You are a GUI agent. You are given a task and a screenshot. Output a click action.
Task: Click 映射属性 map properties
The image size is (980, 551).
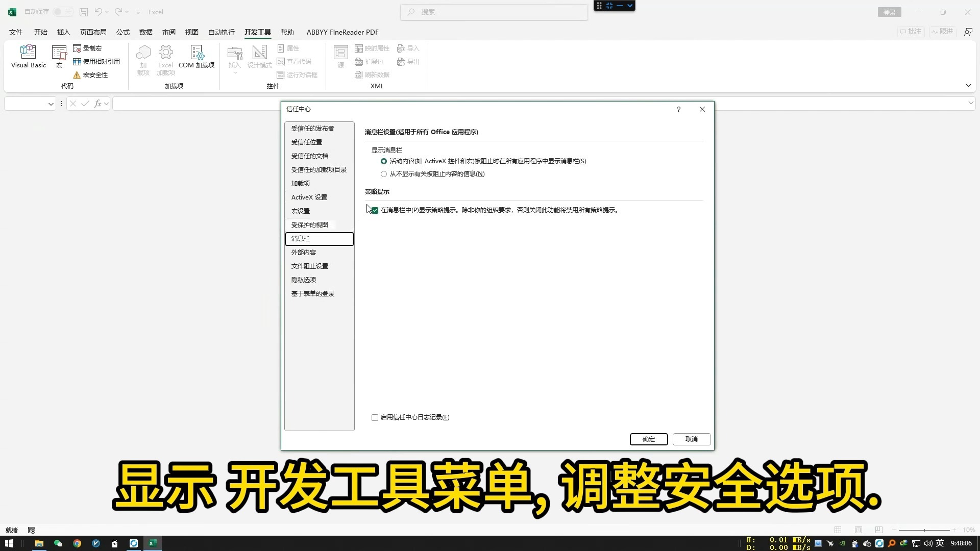coord(372,48)
